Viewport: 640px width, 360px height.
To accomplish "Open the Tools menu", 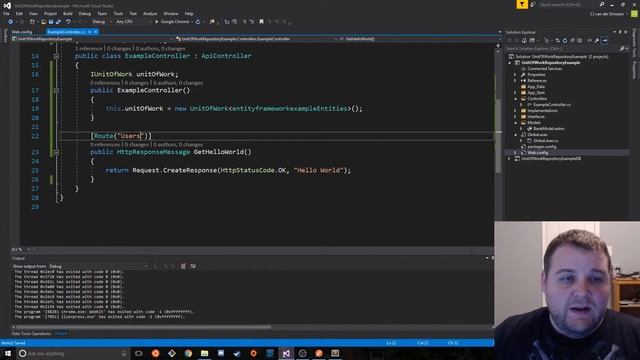I will pos(118,13).
